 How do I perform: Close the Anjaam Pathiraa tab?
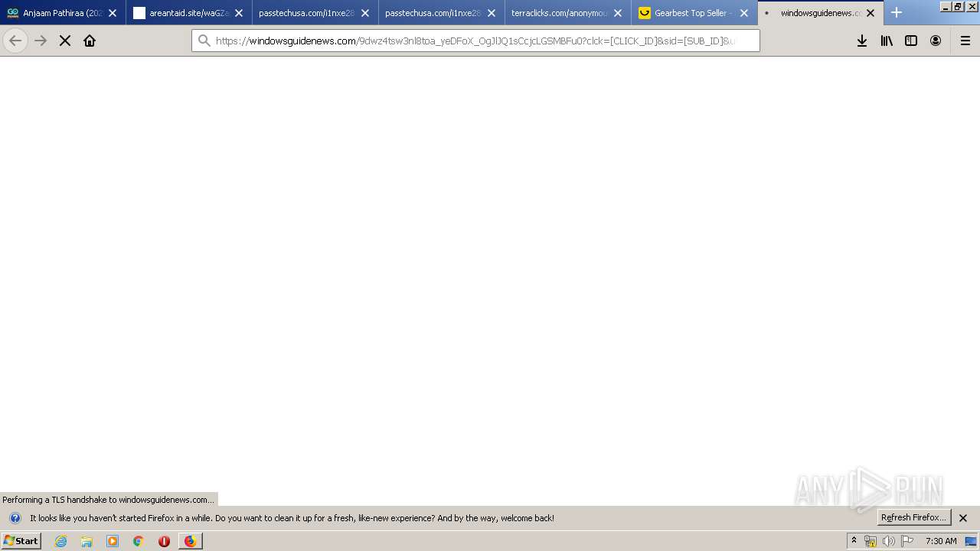(x=113, y=13)
